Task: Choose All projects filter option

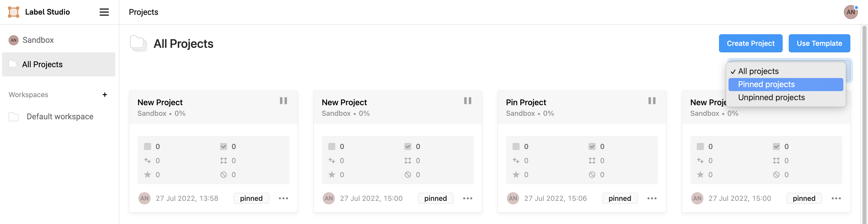Action: [x=758, y=71]
